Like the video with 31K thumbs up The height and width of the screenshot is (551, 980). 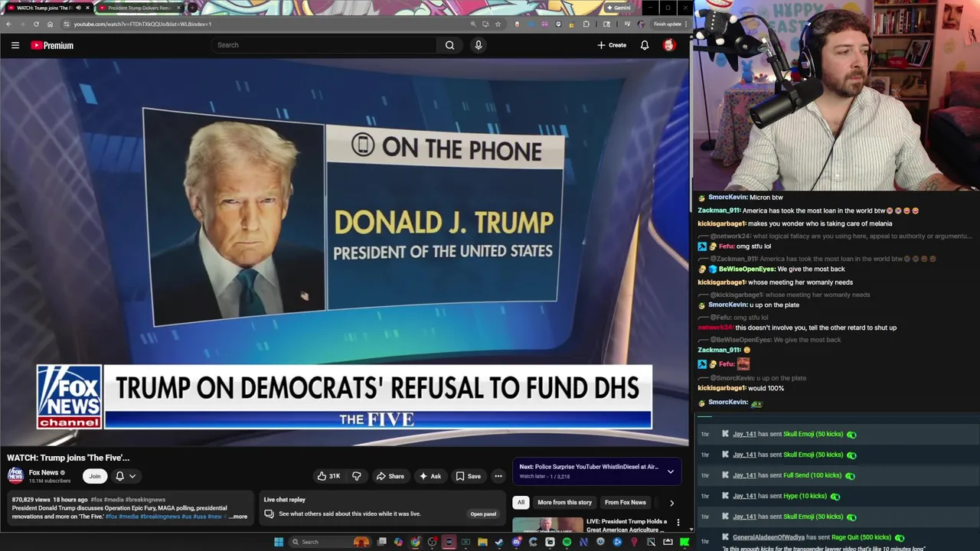point(329,476)
